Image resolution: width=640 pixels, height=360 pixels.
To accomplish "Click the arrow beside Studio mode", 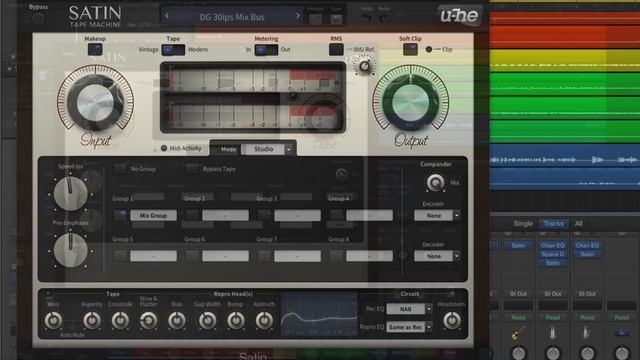I will click(289, 149).
